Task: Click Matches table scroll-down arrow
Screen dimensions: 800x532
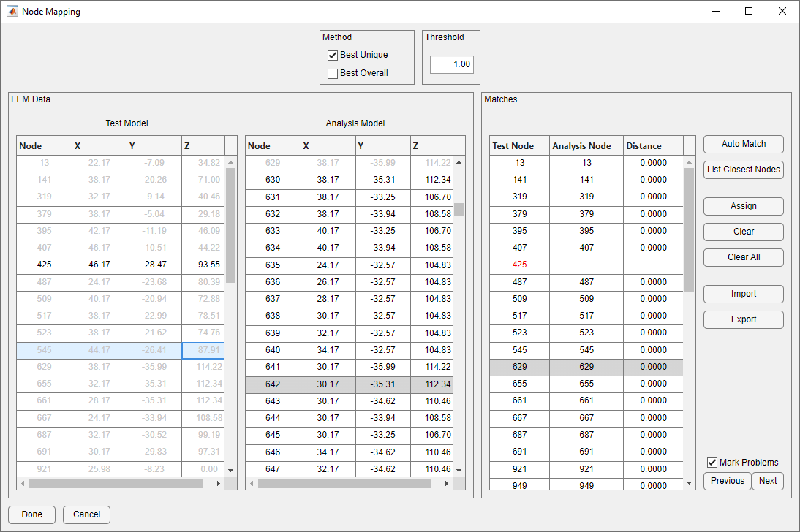Action: (x=690, y=482)
